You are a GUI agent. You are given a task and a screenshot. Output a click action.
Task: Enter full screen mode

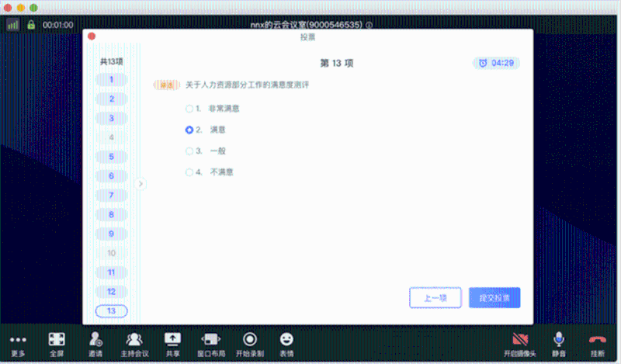pyautogui.click(x=57, y=345)
